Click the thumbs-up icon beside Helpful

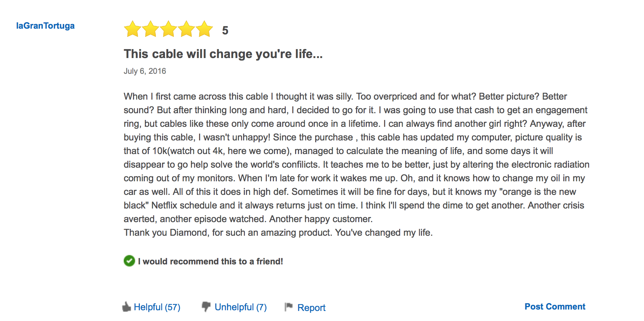pyautogui.click(x=126, y=307)
